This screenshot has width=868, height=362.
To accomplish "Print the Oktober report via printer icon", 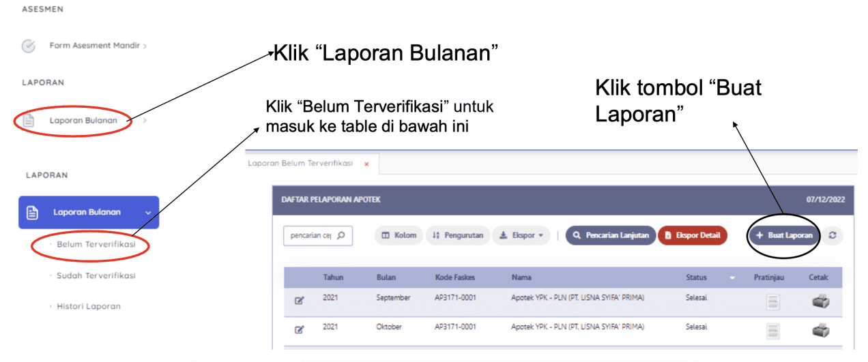I will click(x=821, y=331).
